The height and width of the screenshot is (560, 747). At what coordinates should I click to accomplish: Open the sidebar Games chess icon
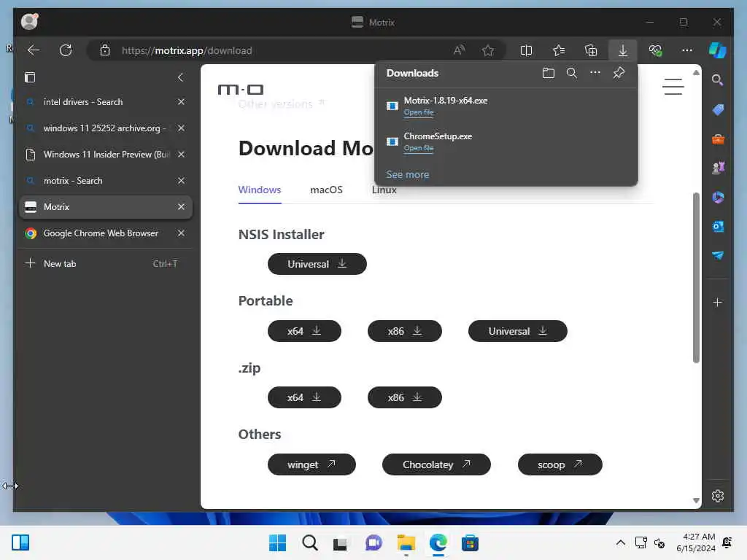[718, 168]
